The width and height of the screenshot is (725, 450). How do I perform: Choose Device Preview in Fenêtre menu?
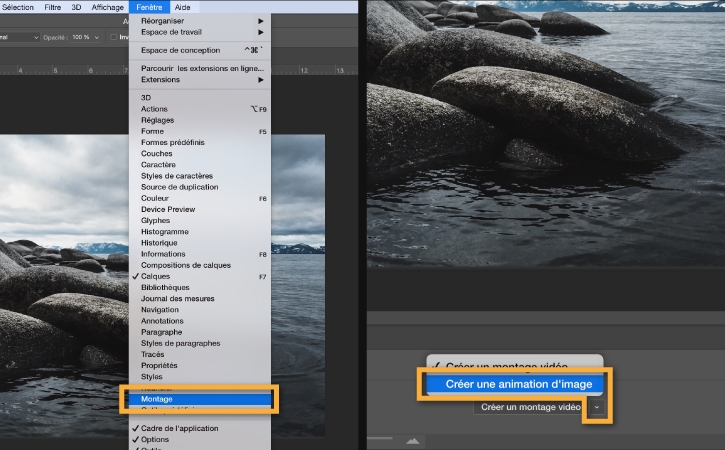(x=200, y=209)
